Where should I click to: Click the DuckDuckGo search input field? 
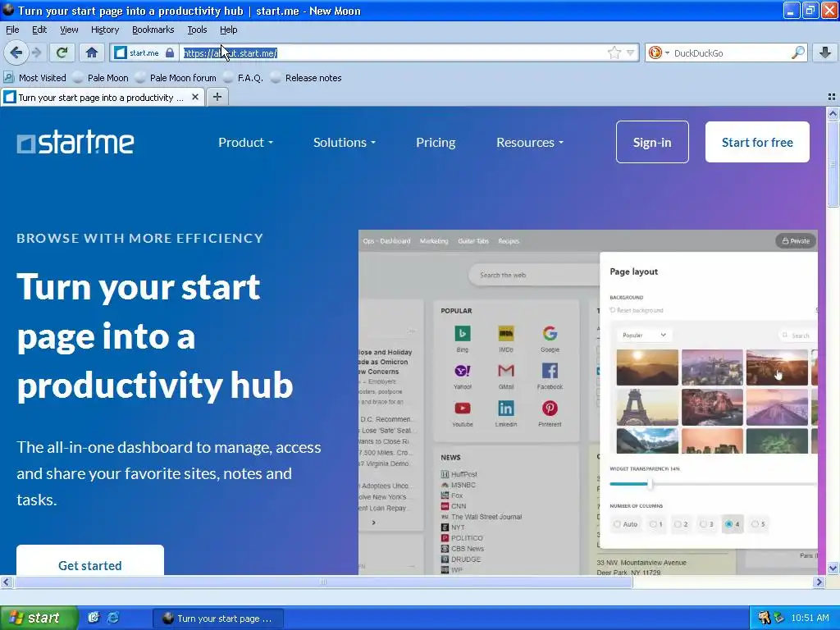point(731,52)
